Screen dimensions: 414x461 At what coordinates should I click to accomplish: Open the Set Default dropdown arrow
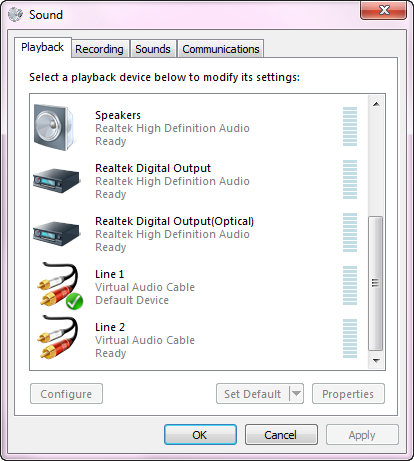(x=296, y=394)
